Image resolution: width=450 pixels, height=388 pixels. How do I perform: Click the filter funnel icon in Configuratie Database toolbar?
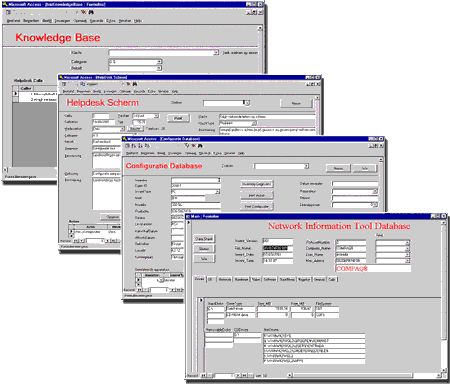(187, 146)
